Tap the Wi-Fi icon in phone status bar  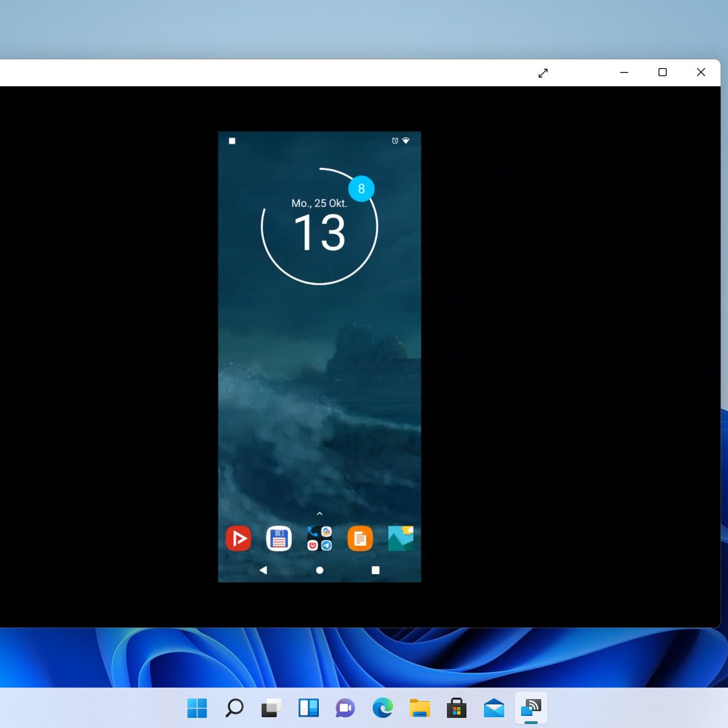[x=406, y=141]
